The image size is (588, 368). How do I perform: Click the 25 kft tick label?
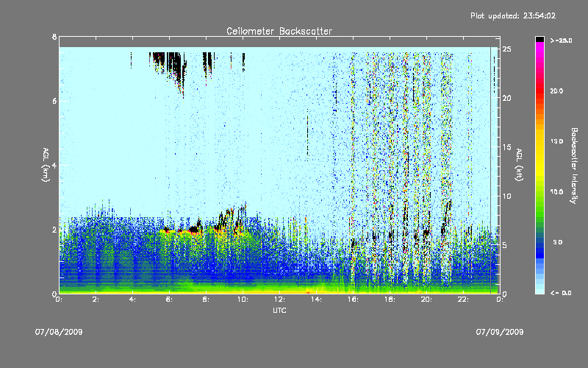506,49
